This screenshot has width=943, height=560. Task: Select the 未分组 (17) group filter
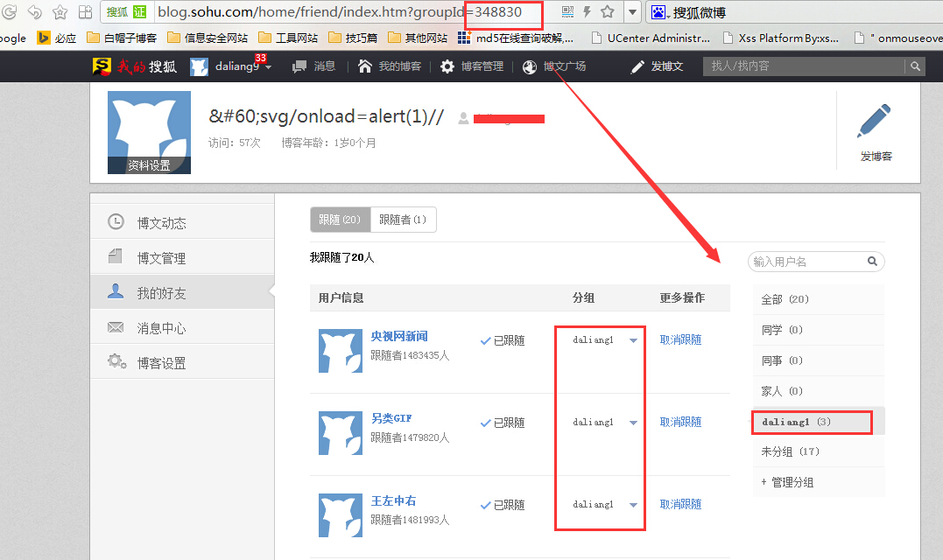point(819,451)
